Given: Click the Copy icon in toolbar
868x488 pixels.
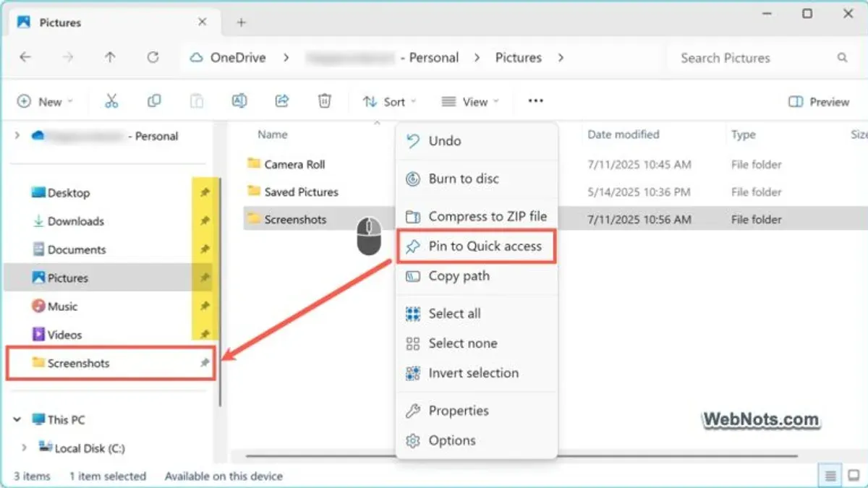Looking at the screenshot, I should tap(153, 101).
